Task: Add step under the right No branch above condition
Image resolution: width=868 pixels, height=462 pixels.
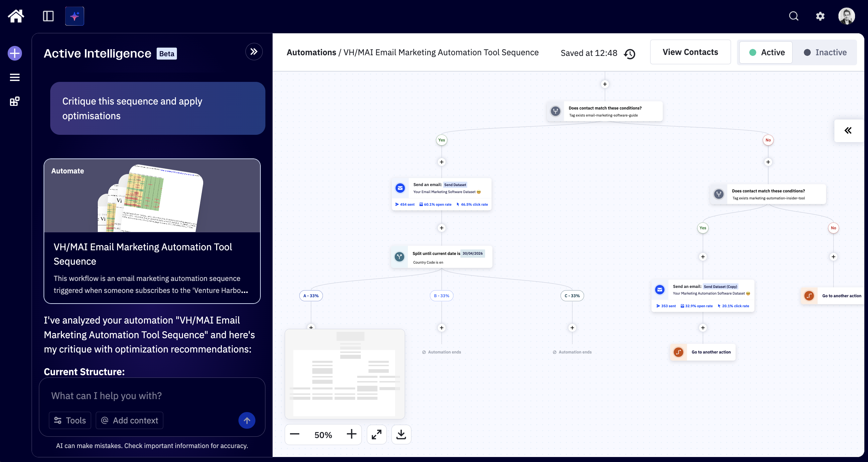Action: (768, 162)
